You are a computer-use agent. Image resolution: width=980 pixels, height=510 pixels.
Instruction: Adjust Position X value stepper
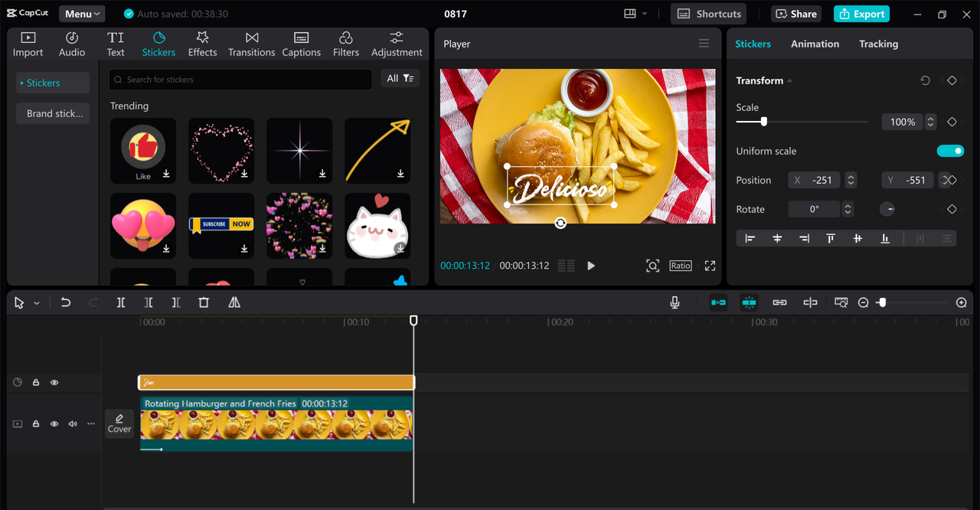(x=851, y=180)
